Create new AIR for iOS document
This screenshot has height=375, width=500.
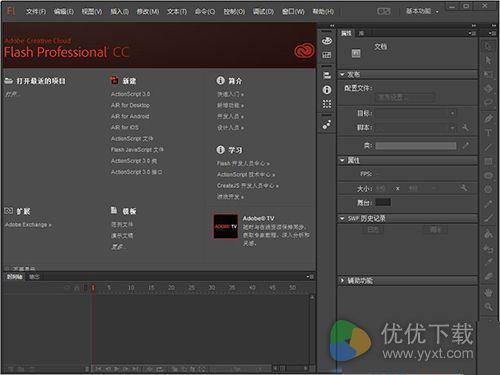[x=125, y=127]
